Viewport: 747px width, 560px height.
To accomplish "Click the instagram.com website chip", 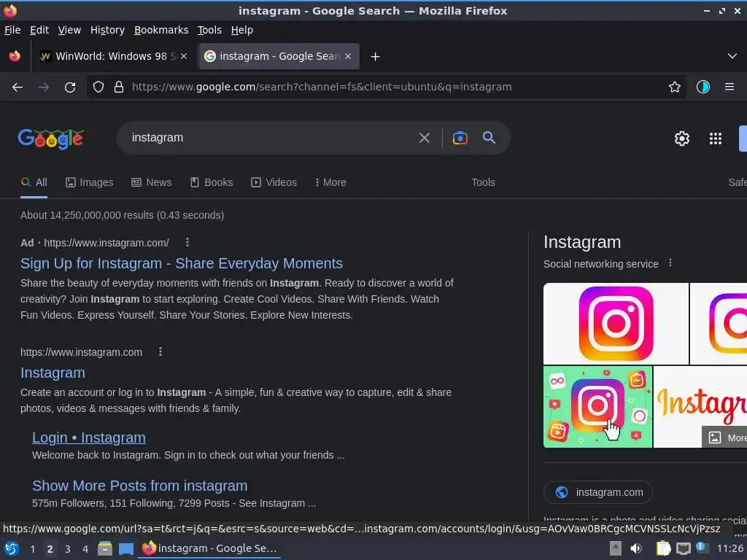I will (598, 492).
